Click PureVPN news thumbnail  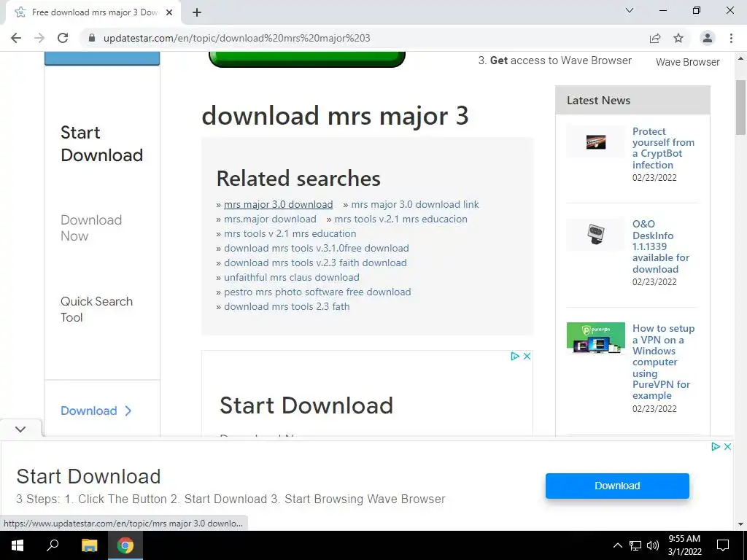point(595,338)
